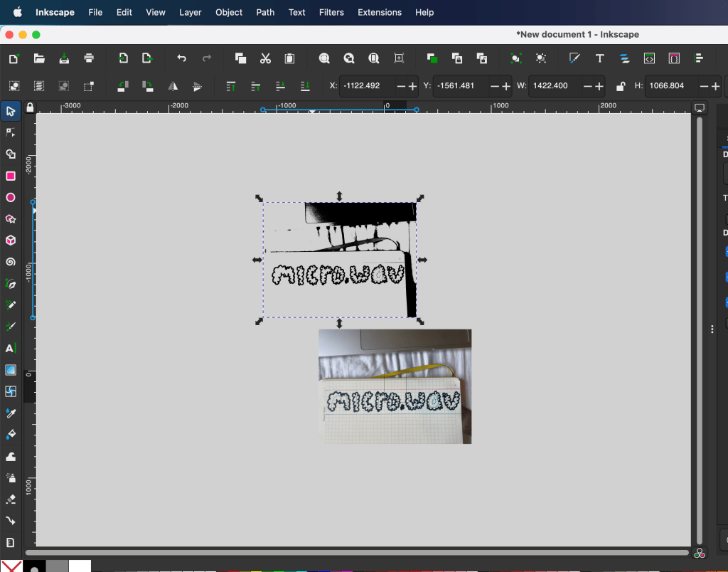Click the Cut scissors icon
This screenshot has width=728, height=572.
coord(265,58)
